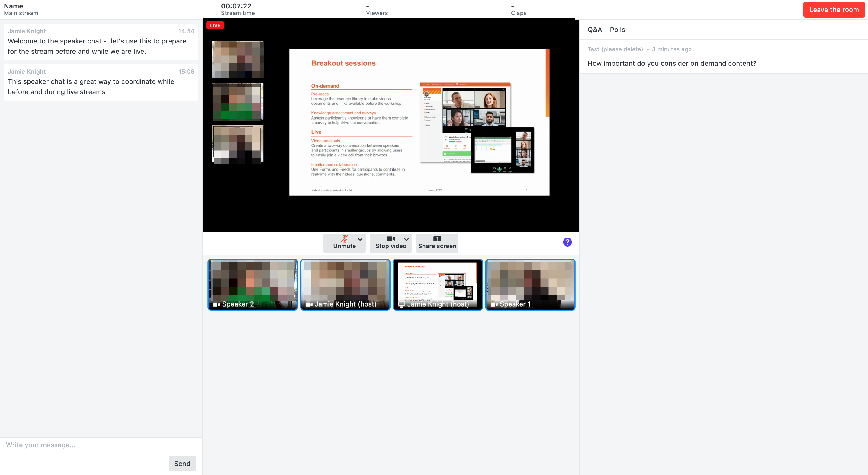Click the Unmute microphone button
This screenshot has width=868, height=475.
click(344, 242)
